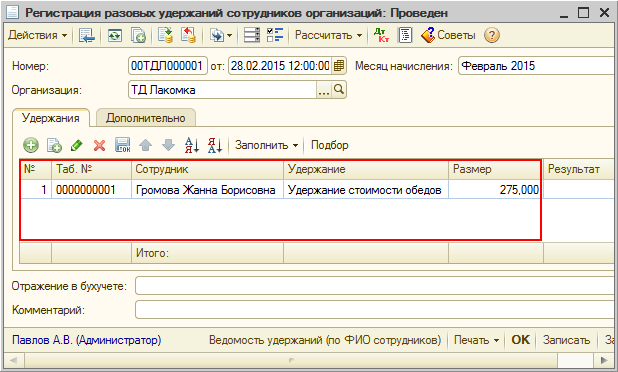Move row down with the arrow icon
The height and width of the screenshot is (372, 618).
pyautogui.click(x=169, y=145)
